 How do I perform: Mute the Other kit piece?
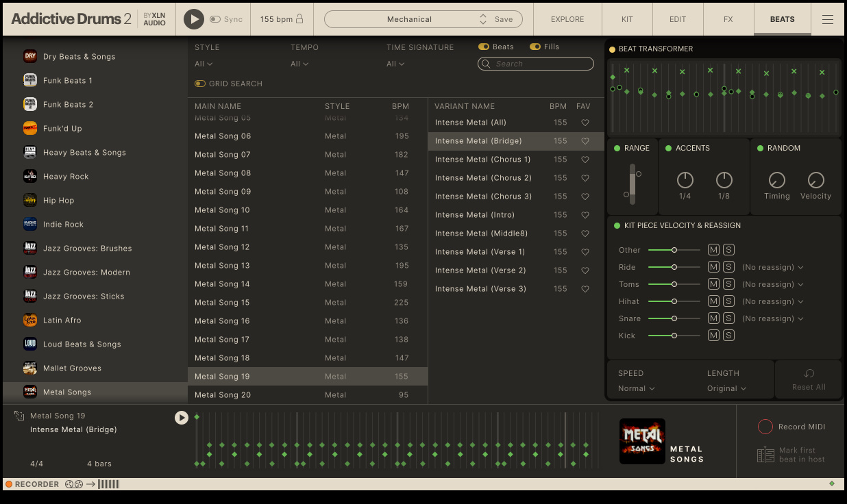point(713,250)
